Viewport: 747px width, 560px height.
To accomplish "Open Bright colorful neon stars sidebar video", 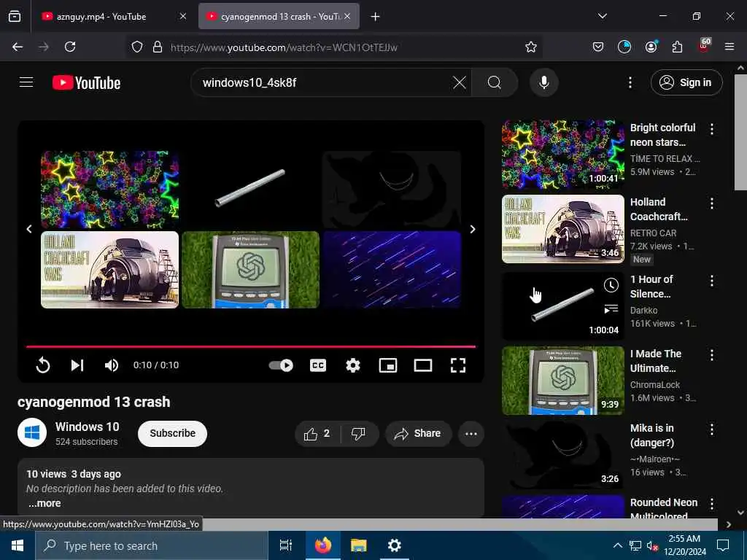I will tap(562, 155).
